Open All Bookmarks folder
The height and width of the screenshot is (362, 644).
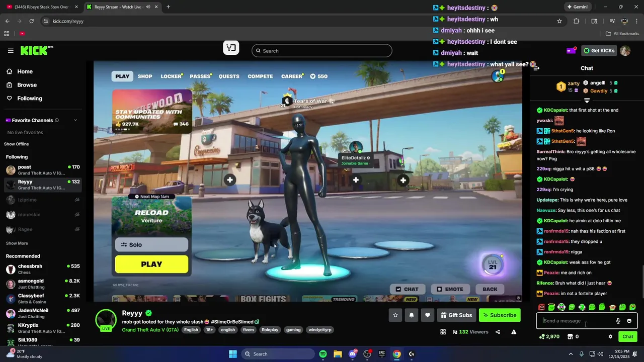(622, 34)
